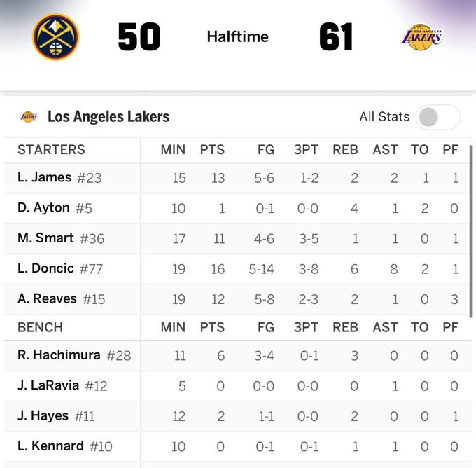Tap the Denver Nuggets logo
Image resolution: width=476 pixels, height=468 pixels.
click(56, 37)
